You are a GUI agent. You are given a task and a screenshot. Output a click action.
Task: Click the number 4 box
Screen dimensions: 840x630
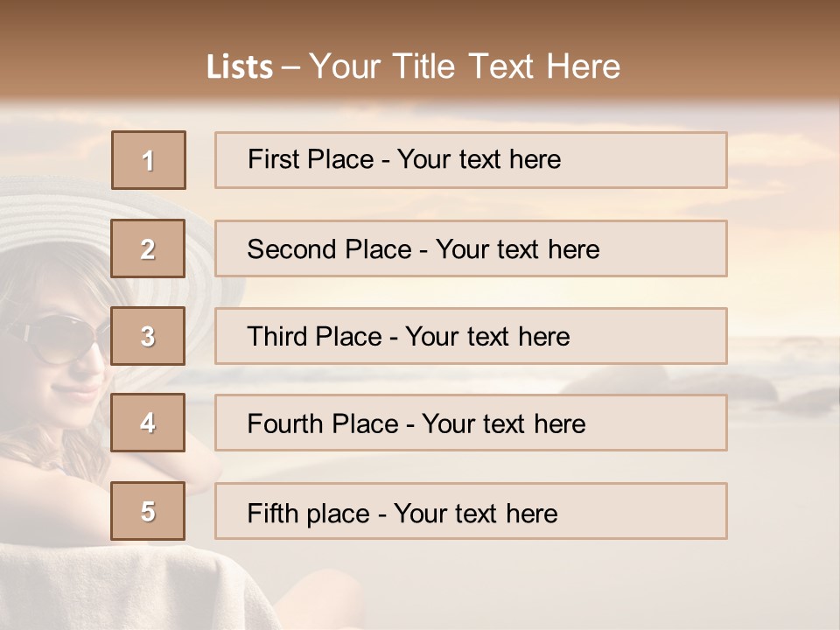[148, 423]
